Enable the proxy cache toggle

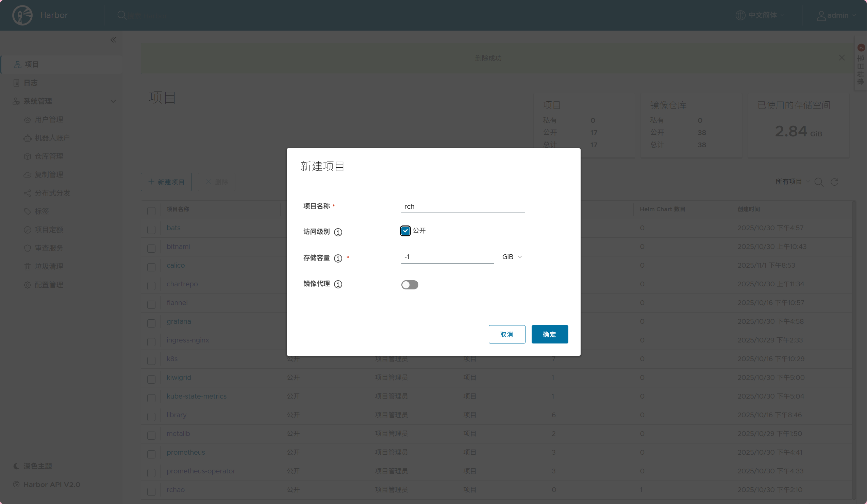pyautogui.click(x=410, y=285)
